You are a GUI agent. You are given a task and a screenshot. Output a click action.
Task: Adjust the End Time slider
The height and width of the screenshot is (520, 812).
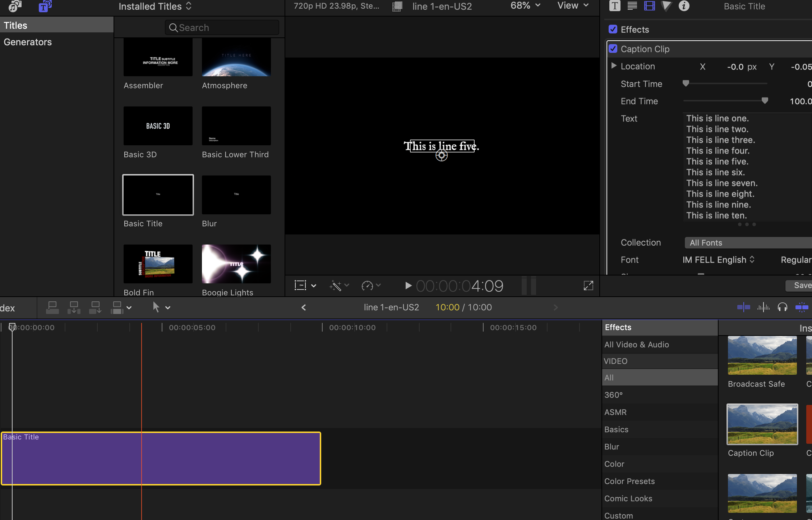765,101
